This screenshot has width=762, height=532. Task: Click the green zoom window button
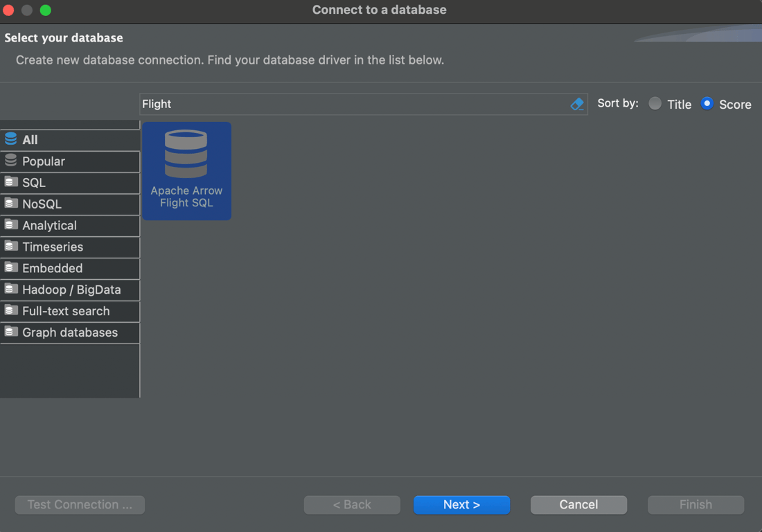pos(45,10)
